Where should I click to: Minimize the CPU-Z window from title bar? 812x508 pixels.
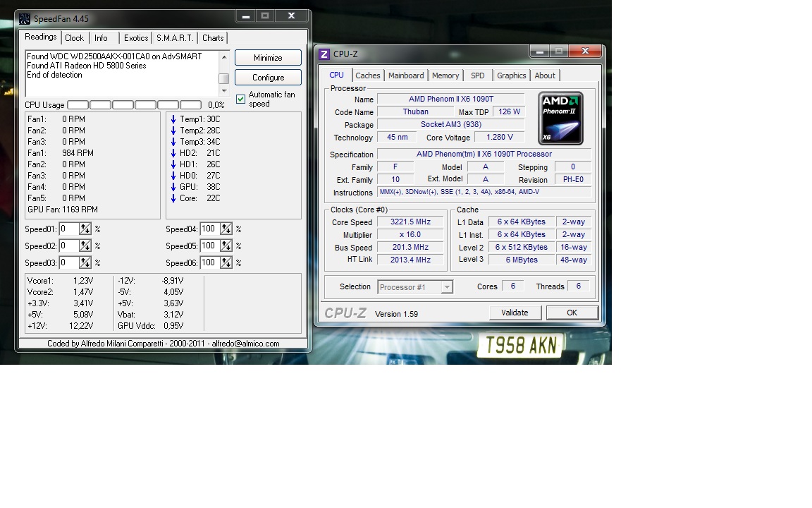(539, 51)
